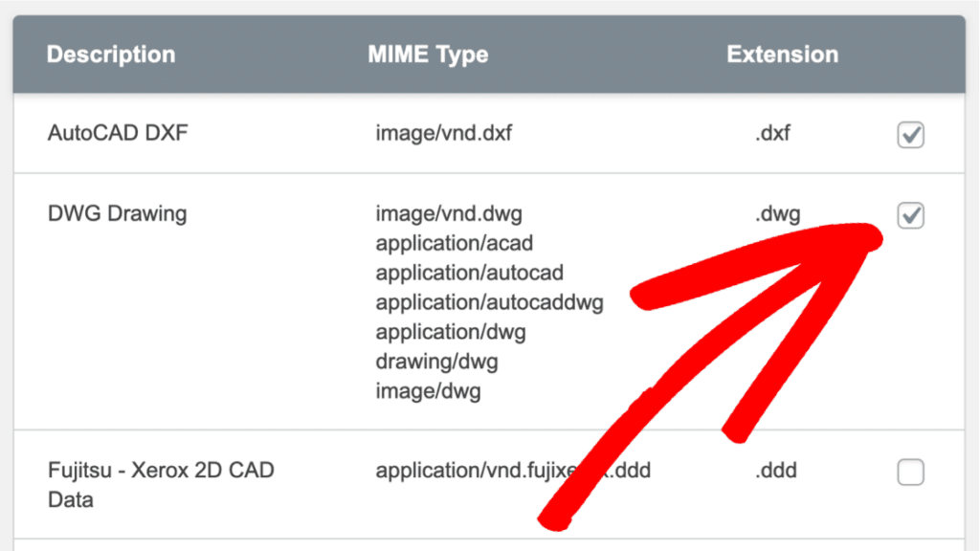Click the .dwg extension cell

click(777, 213)
